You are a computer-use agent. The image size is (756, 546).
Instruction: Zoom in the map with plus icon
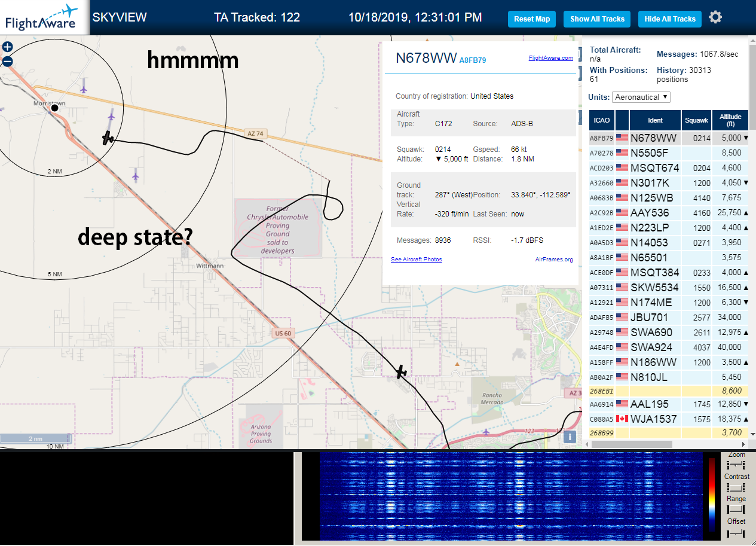tap(7, 47)
